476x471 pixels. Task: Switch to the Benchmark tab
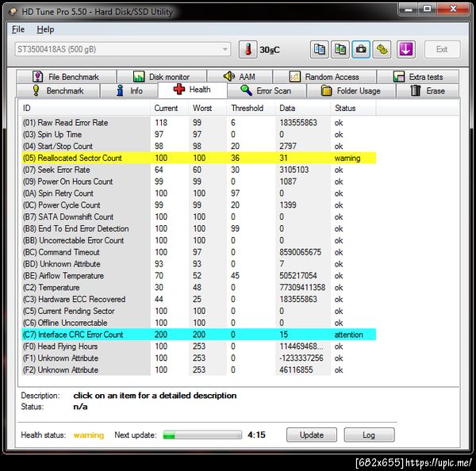pos(58,90)
